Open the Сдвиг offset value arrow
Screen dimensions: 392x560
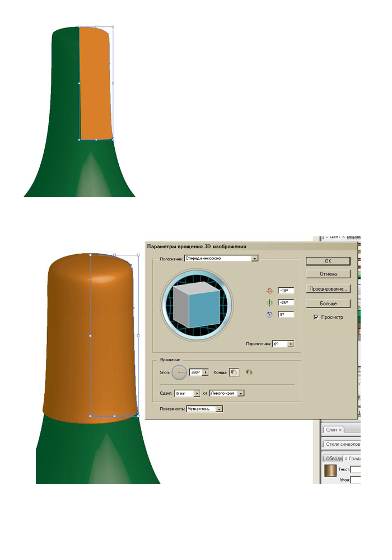197,393
